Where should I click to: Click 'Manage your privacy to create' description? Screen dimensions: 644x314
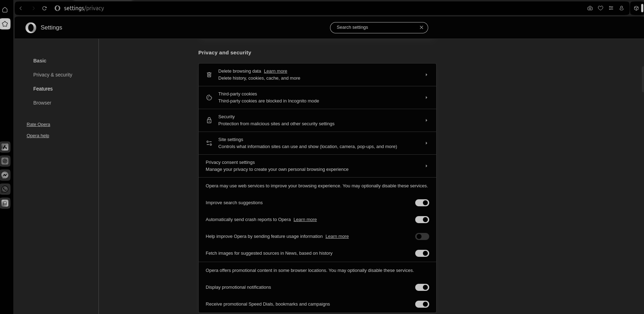pos(277,169)
